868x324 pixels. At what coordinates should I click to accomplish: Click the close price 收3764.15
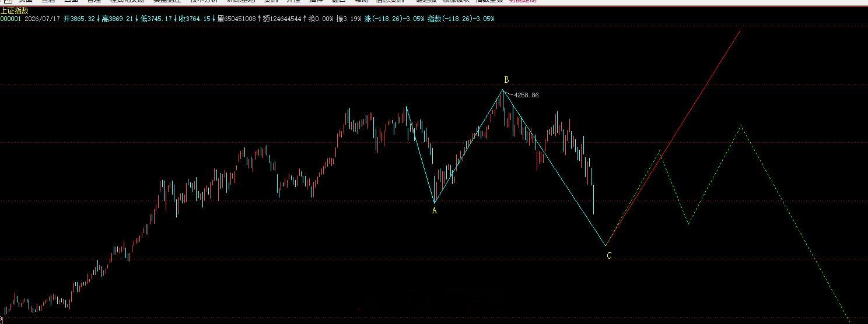(194, 19)
